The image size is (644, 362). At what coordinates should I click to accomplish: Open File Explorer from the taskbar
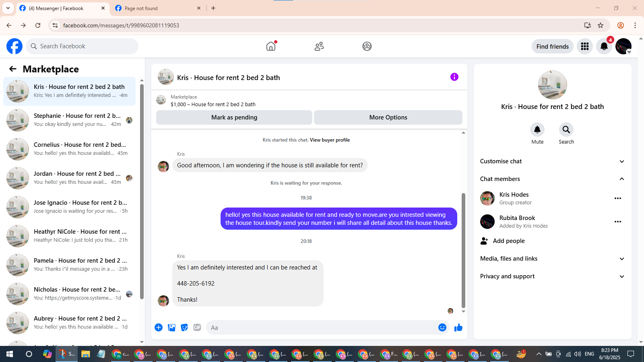[x=85, y=354]
